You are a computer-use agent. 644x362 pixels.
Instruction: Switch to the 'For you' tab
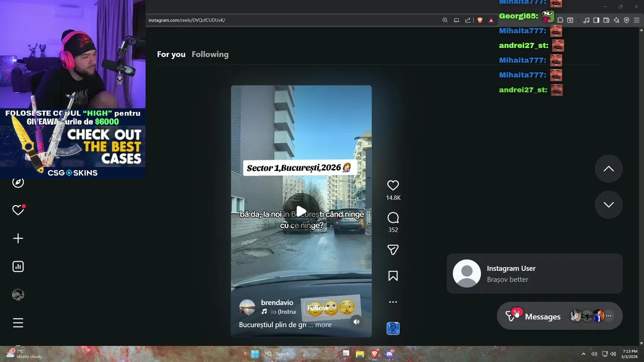pos(171,54)
